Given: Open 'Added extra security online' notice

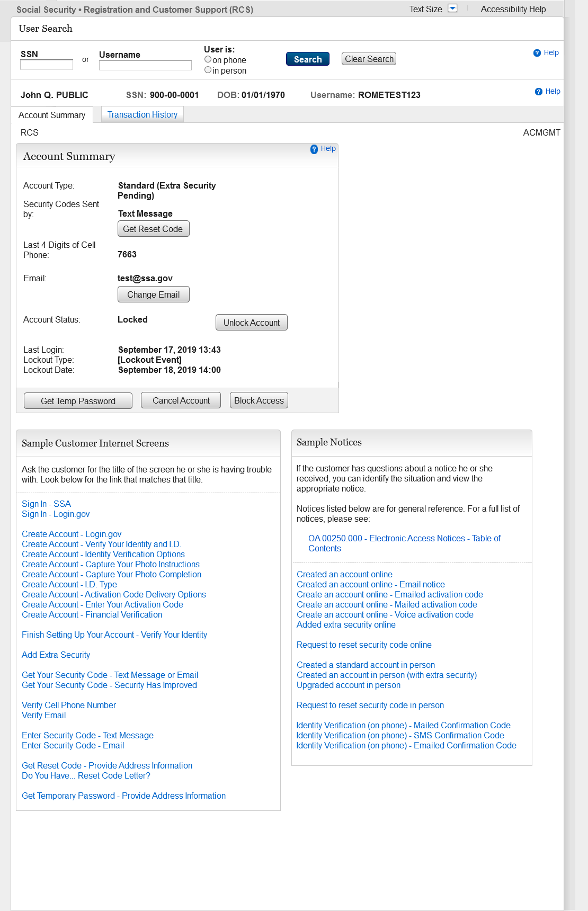Looking at the screenshot, I should tap(346, 624).
